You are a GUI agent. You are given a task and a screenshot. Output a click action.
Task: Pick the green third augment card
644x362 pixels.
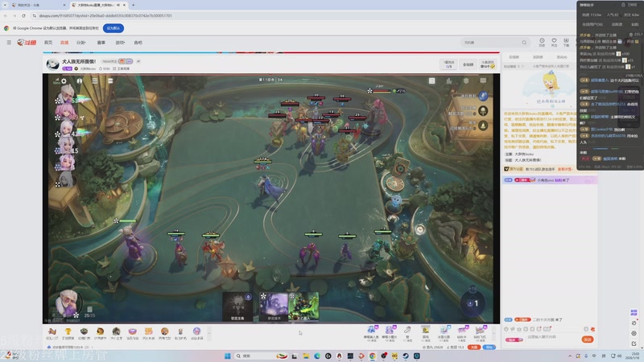click(x=303, y=306)
